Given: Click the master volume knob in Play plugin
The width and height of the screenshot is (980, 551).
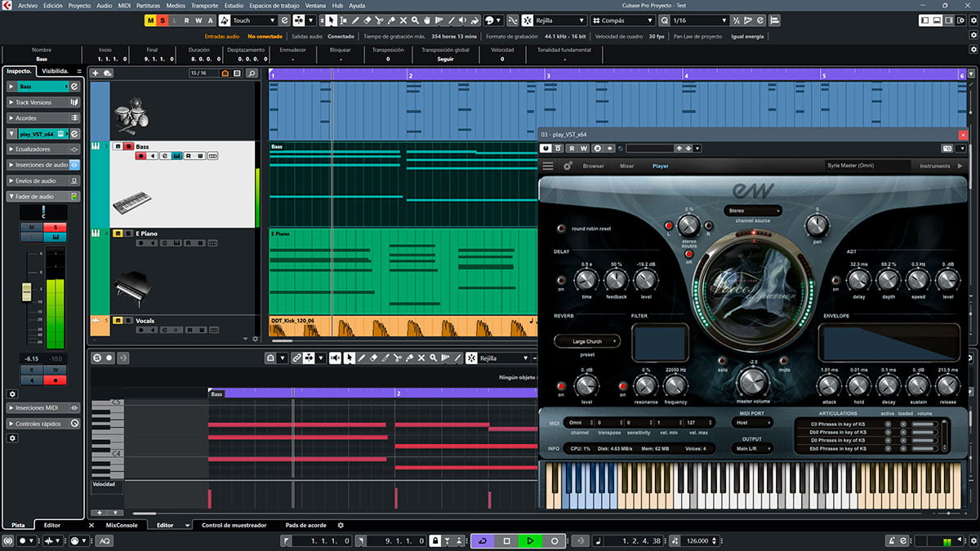Looking at the screenshot, I should coord(753,381).
